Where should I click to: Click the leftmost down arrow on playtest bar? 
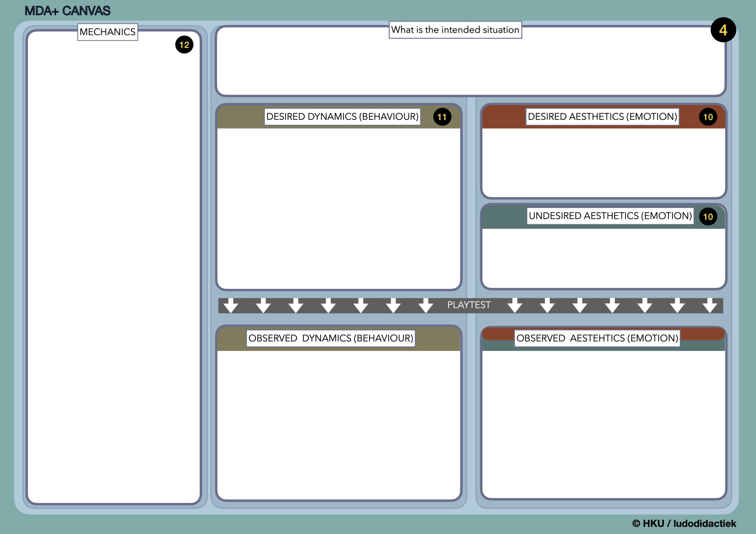pyautogui.click(x=230, y=306)
